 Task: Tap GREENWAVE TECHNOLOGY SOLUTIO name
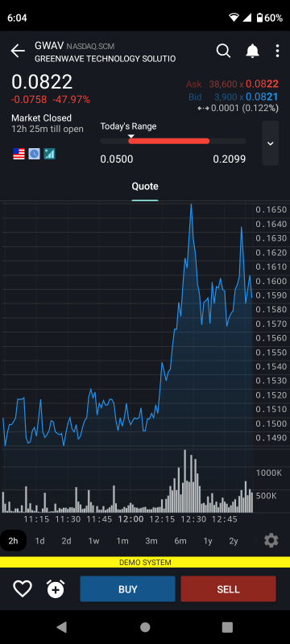point(106,59)
